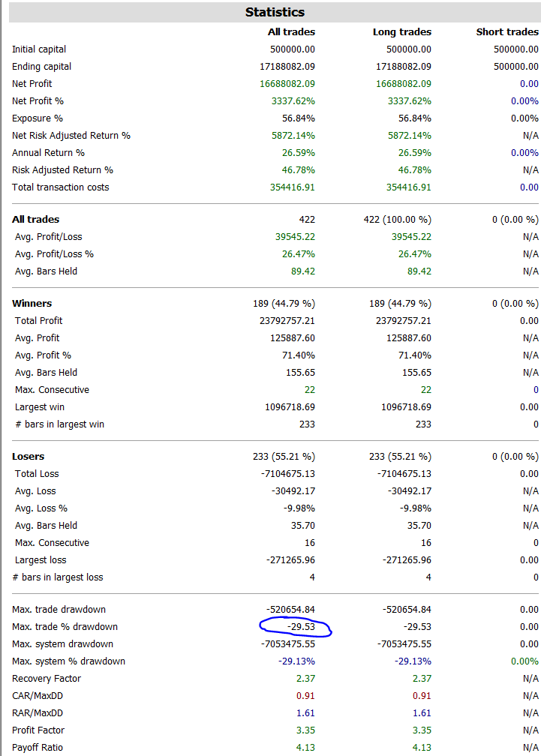Click the Net Risk Adjusted Return % label
541x756 pixels.
click(x=71, y=136)
